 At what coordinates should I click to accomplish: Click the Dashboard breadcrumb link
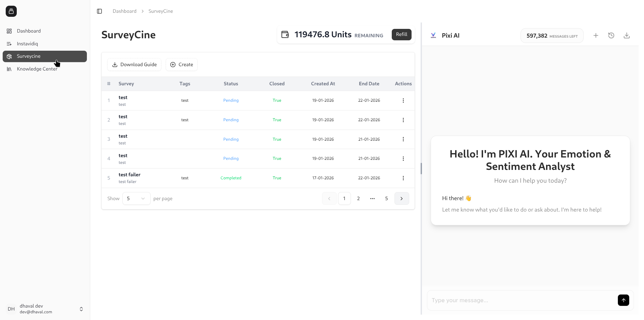pyautogui.click(x=124, y=11)
